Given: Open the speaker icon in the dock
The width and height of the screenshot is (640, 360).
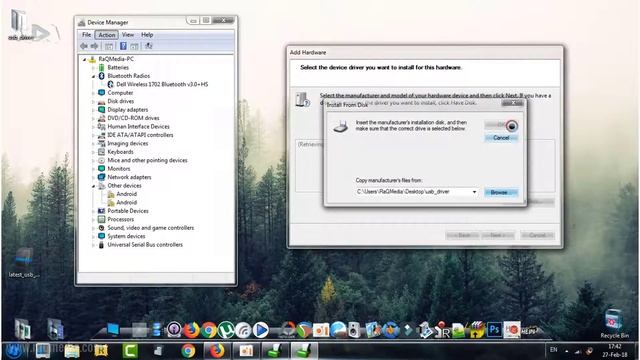Looking at the screenshot, I should [354, 330].
